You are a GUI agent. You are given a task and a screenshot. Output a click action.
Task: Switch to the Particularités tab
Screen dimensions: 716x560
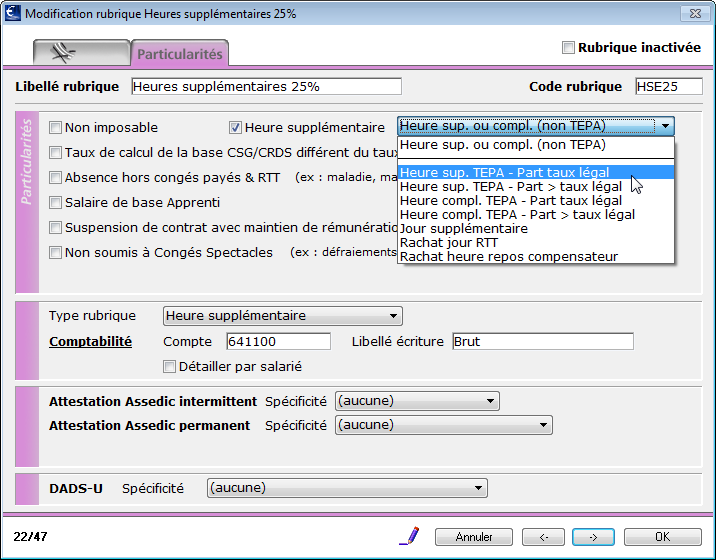pyautogui.click(x=180, y=54)
